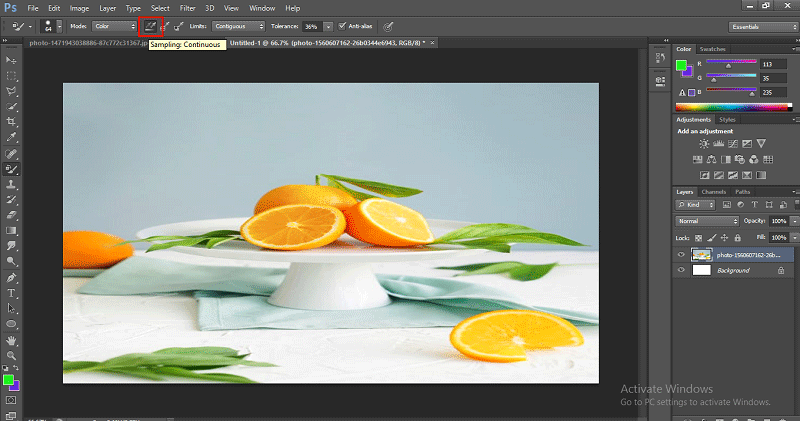Select the Zoom tool
The image size is (800, 421).
(11, 356)
